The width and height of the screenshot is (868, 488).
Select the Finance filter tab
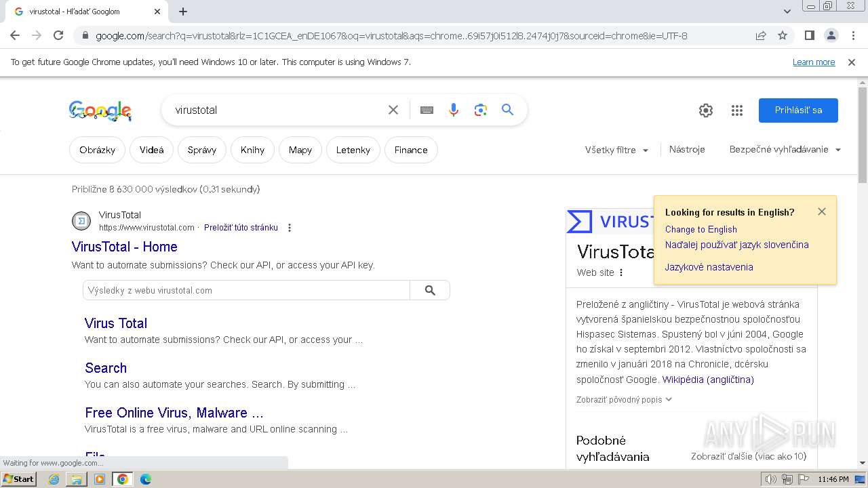pyautogui.click(x=411, y=150)
